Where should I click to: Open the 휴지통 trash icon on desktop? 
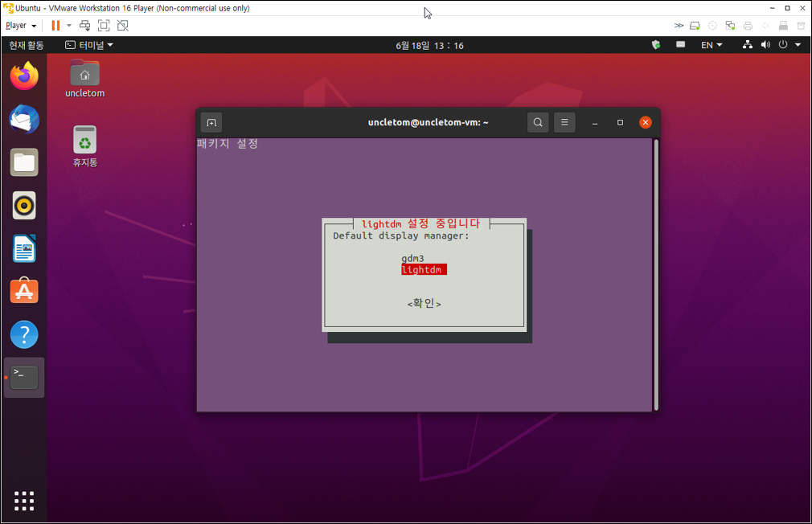click(x=85, y=146)
